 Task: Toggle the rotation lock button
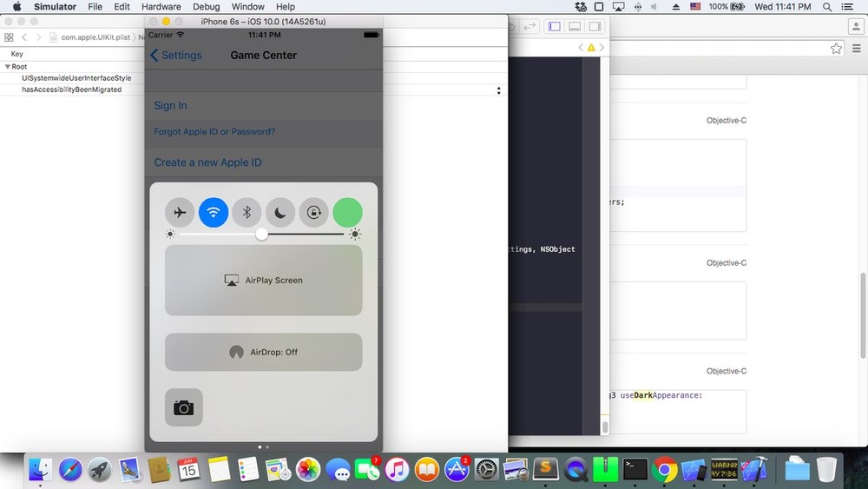click(313, 212)
